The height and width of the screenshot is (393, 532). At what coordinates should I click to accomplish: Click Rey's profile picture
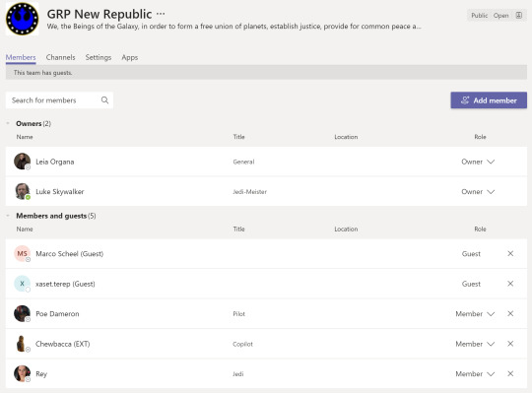[x=22, y=373]
